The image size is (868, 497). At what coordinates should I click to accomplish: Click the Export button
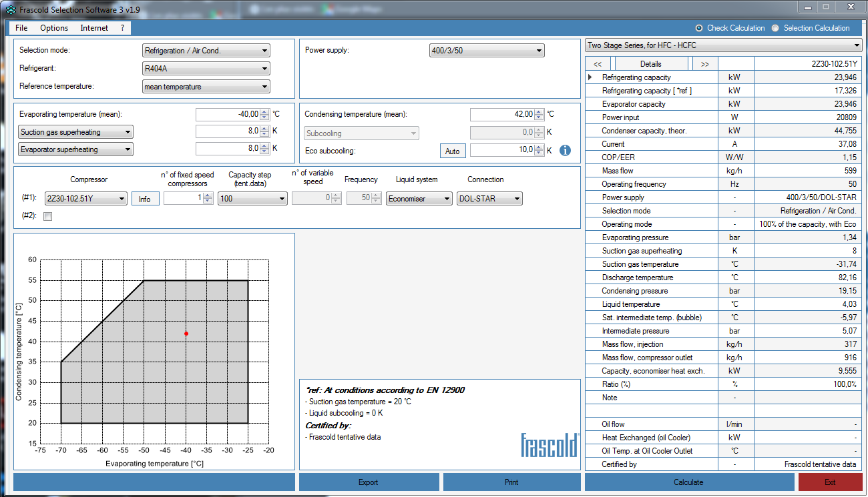pyautogui.click(x=369, y=482)
